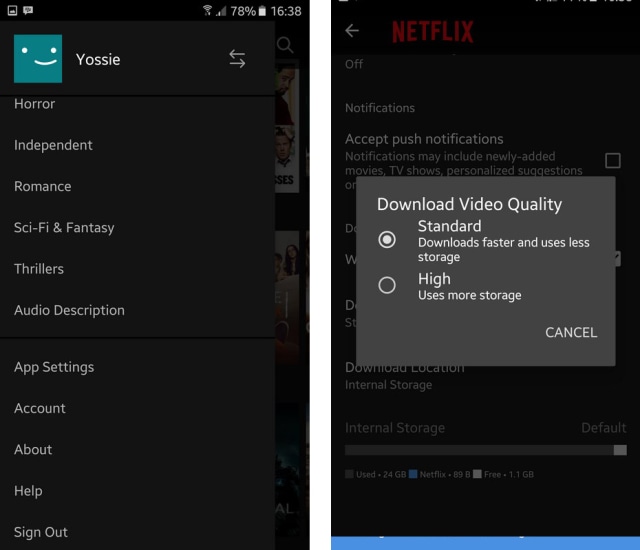Tap the Yossie profile name
The height and width of the screenshot is (550, 640).
(x=98, y=60)
